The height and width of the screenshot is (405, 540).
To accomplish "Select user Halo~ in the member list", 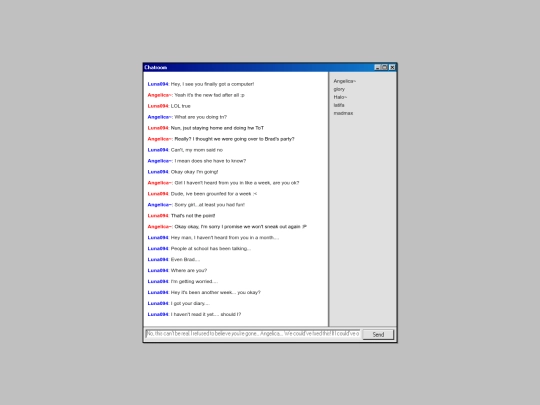I will [340, 97].
